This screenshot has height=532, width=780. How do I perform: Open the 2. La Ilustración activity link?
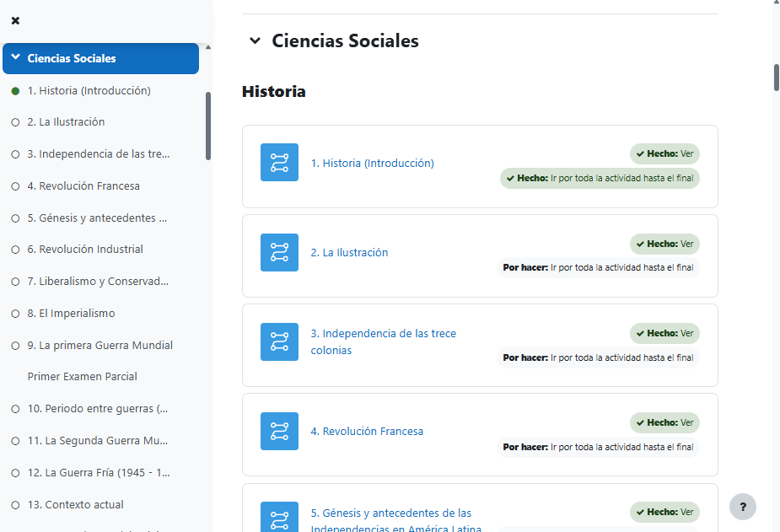coord(348,252)
